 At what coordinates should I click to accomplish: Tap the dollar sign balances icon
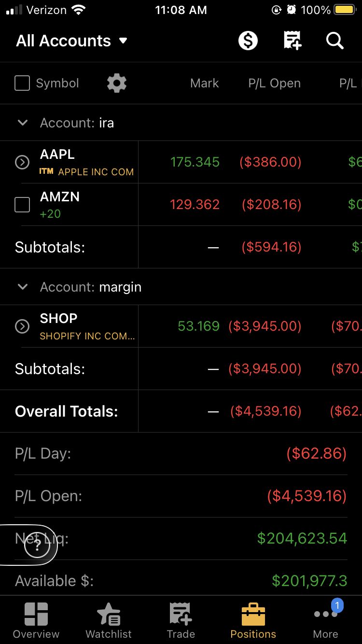(x=248, y=41)
